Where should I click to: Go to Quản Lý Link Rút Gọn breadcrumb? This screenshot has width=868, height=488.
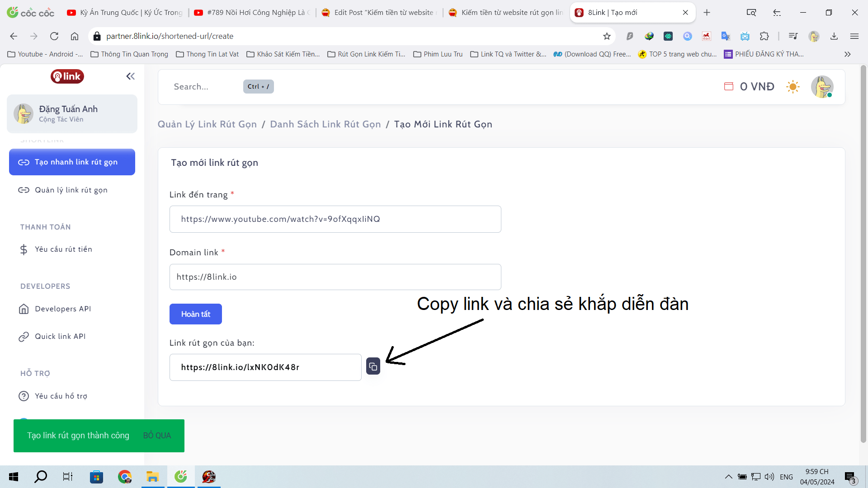(x=207, y=124)
